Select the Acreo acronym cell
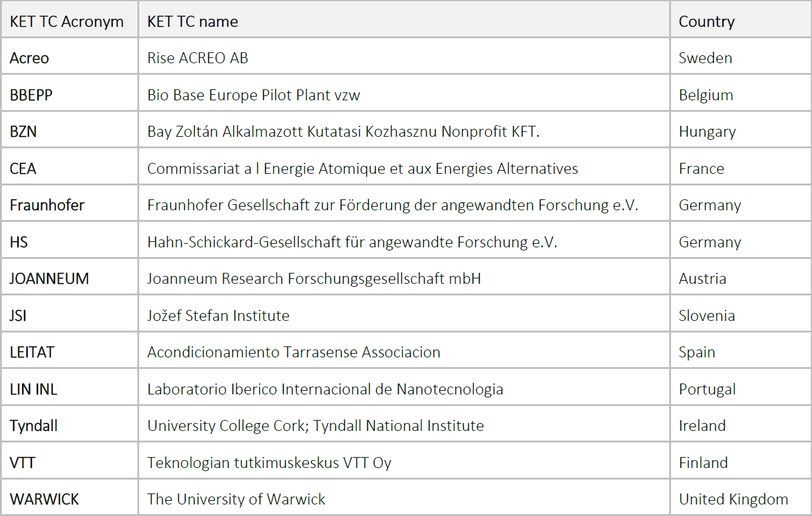Viewport: 812px width, 516px height. coord(29,58)
